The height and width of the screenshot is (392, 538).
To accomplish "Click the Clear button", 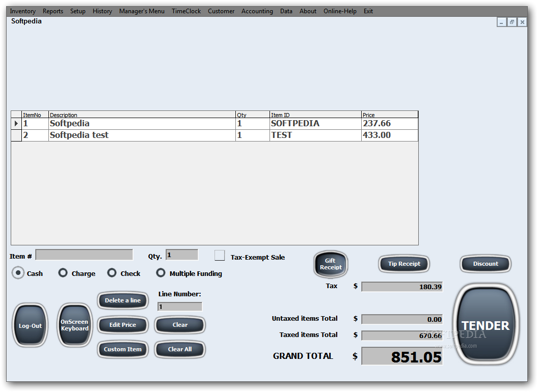I will pyautogui.click(x=180, y=325).
